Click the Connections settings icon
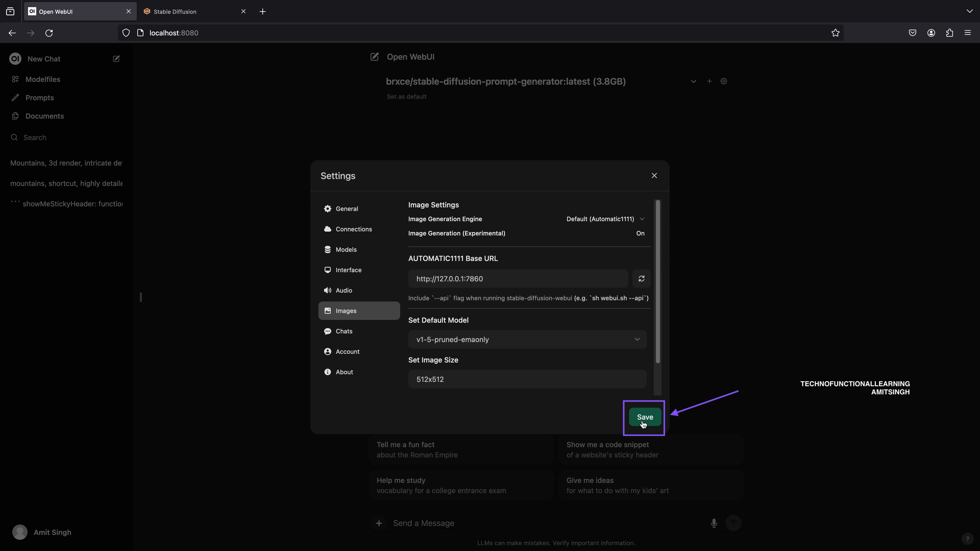The image size is (980, 551). [327, 229]
